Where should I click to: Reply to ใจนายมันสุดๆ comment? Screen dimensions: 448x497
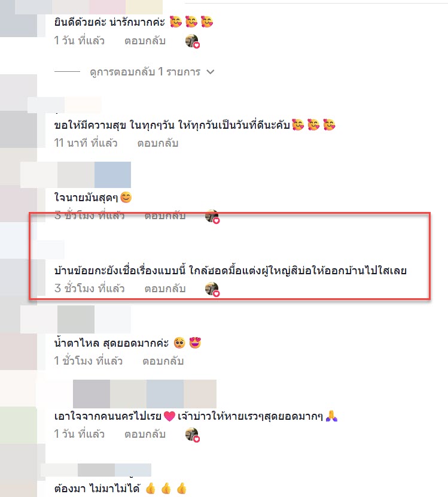pyautogui.click(x=165, y=216)
